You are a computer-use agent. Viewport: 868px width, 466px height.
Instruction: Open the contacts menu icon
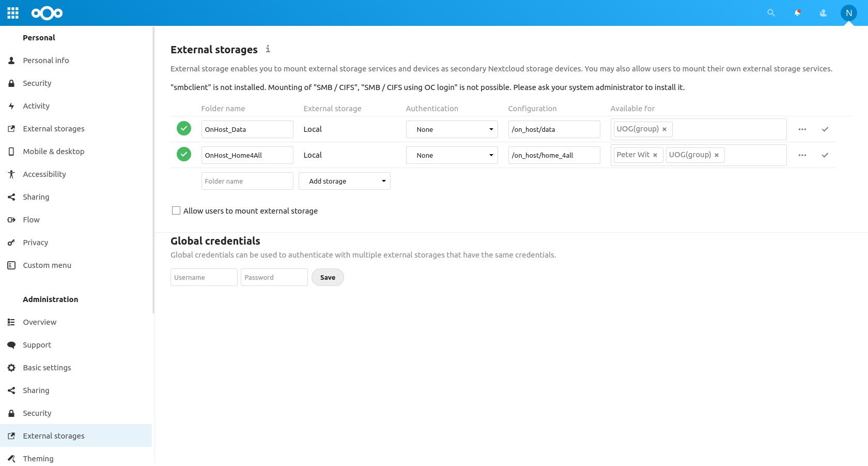[x=823, y=13]
